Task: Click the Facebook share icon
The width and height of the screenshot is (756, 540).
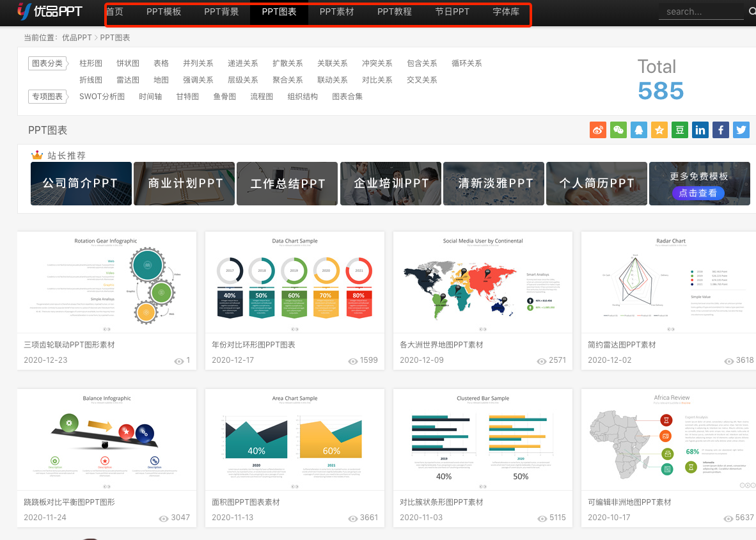Action: (x=720, y=129)
